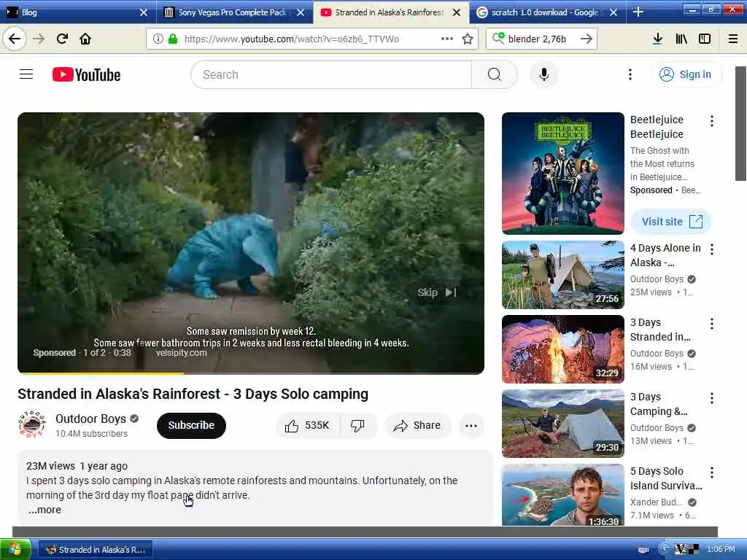Search with your voice microphone
This screenshot has width=747, height=560.
[543, 74]
